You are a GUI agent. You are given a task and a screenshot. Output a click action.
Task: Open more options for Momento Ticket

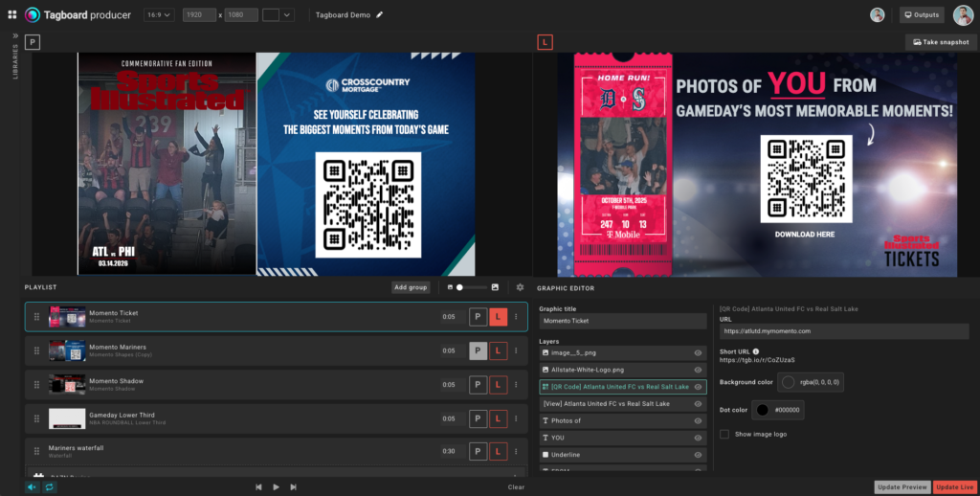516,317
